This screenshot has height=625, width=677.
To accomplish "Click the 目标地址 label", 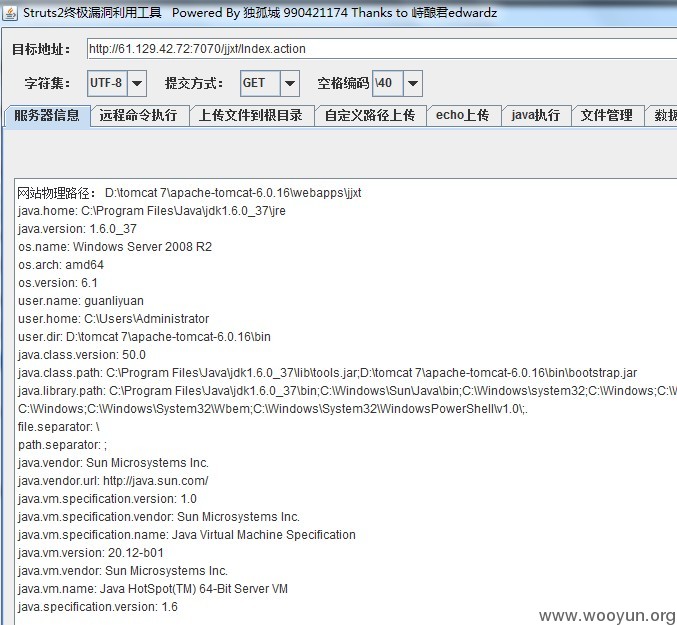I will pyautogui.click(x=41, y=49).
